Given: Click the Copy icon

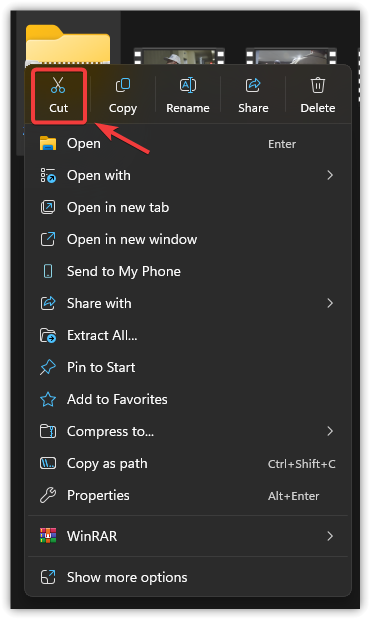Looking at the screenshot, I should tap(122, 85).
